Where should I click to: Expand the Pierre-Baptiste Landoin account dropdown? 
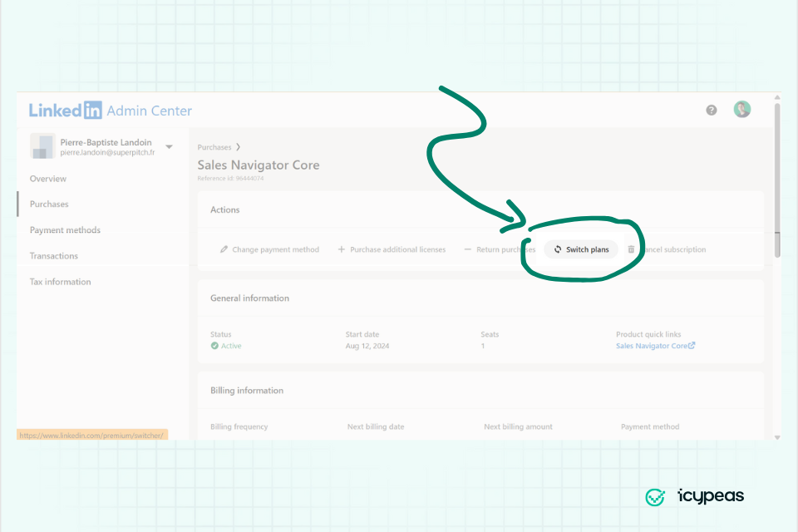click(169, 146)
